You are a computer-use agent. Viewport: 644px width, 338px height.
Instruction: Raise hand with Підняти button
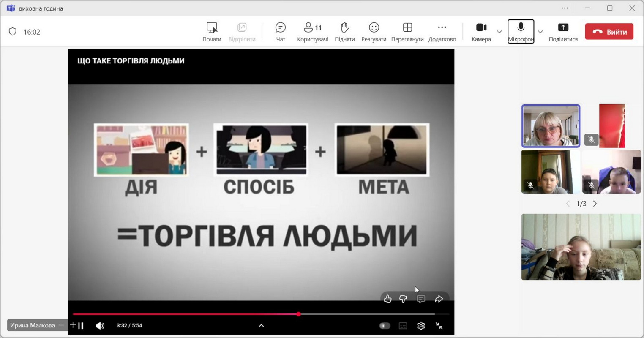pyautogui.click(x=344, y=32)
